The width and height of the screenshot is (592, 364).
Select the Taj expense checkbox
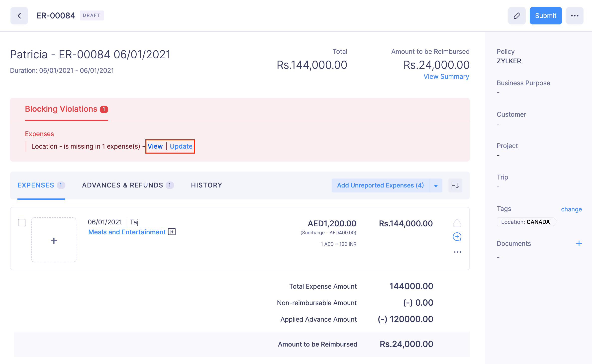point(22,222)
